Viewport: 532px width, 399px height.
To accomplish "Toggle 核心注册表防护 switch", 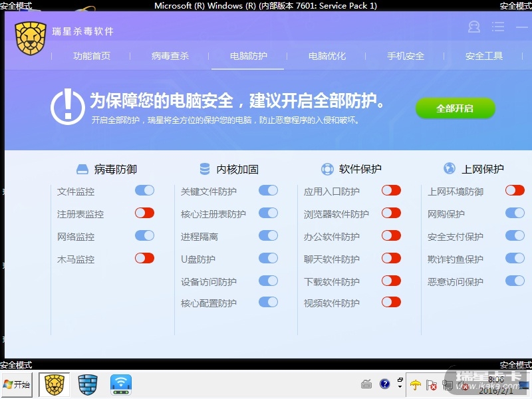I will pos(268,213).
